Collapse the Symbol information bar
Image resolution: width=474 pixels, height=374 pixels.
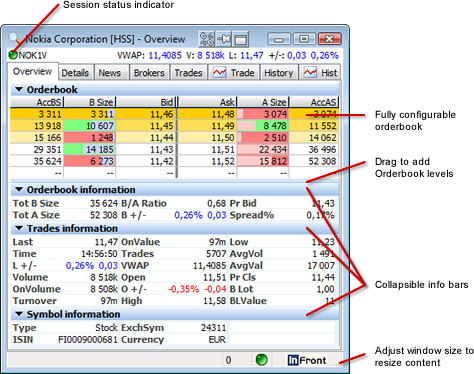(19, 314)
